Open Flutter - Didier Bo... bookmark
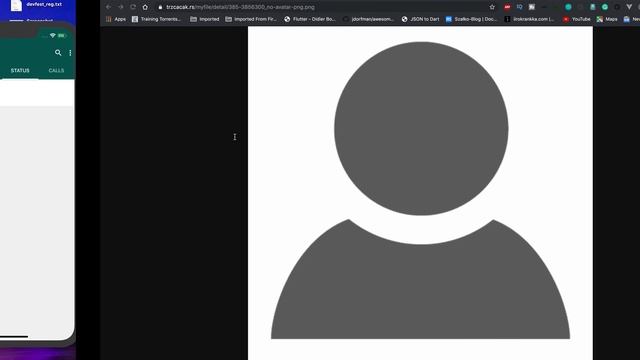This screenshot has height=360, width=640. tap(310, 19)
